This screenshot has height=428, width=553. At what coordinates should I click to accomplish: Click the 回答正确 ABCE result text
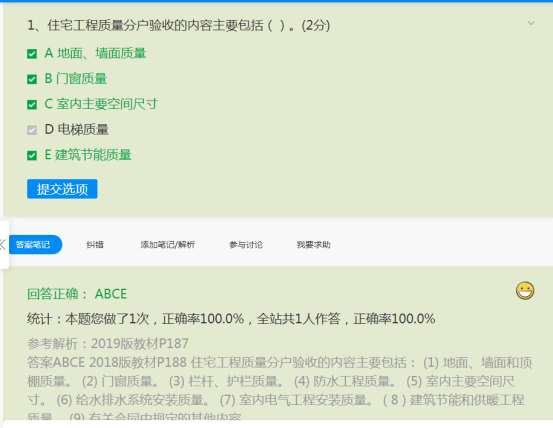(x=77, y=294)
